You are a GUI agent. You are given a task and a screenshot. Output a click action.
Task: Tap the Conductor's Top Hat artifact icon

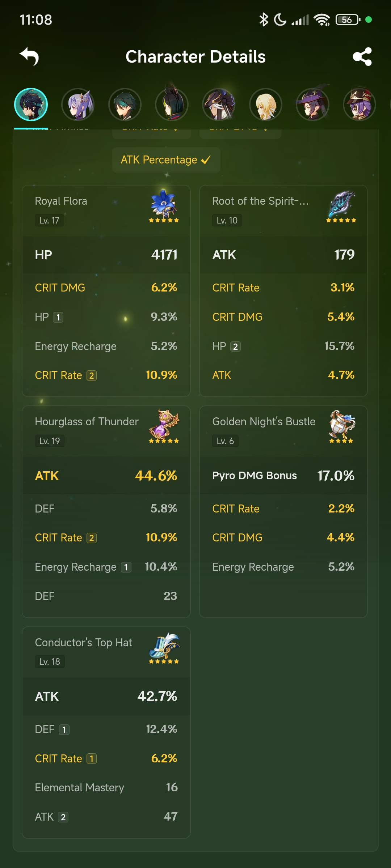pos(164,645)
